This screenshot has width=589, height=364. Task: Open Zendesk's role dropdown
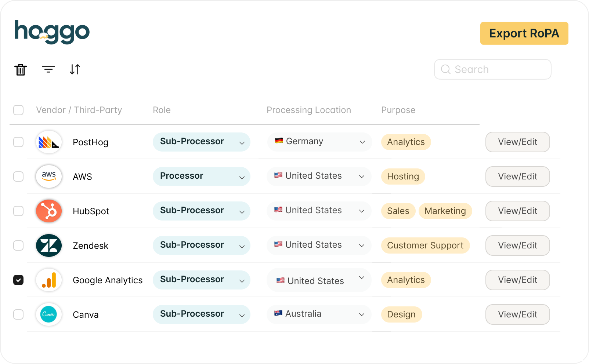202,245
